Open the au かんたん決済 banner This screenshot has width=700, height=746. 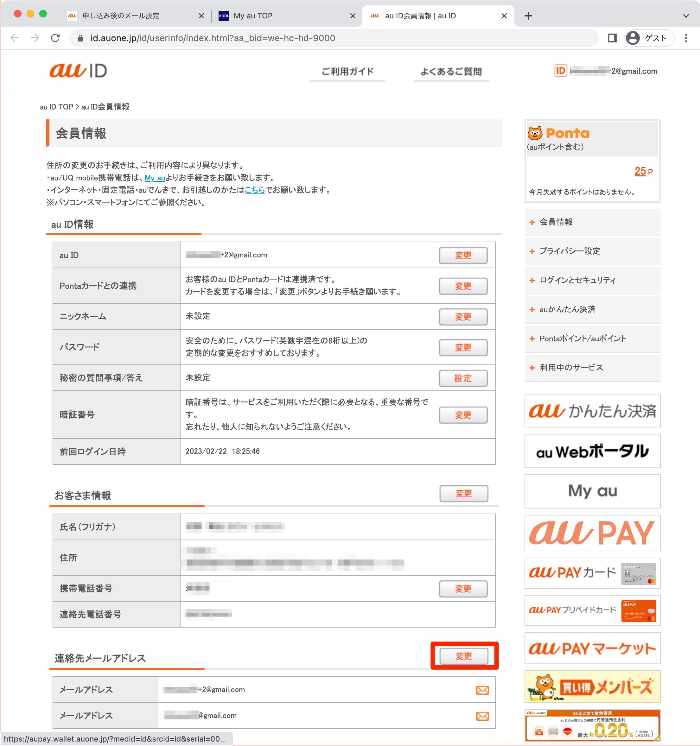click(x=592, y=411)
